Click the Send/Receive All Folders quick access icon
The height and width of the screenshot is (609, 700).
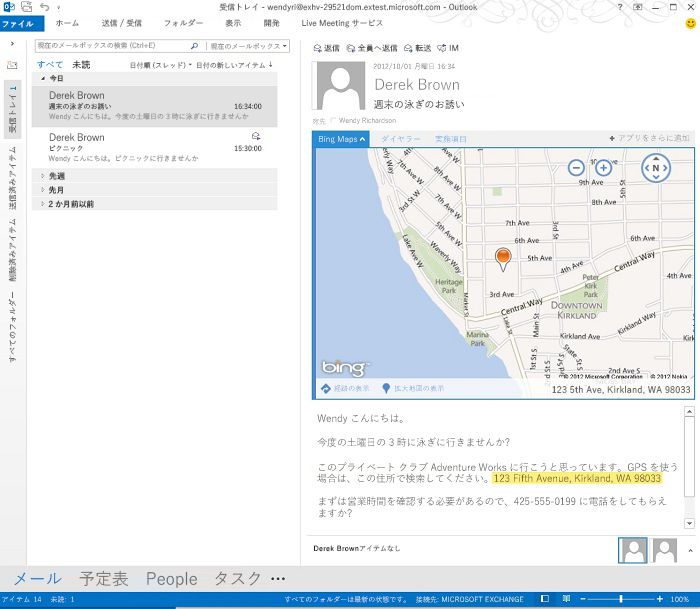[27, 7]
